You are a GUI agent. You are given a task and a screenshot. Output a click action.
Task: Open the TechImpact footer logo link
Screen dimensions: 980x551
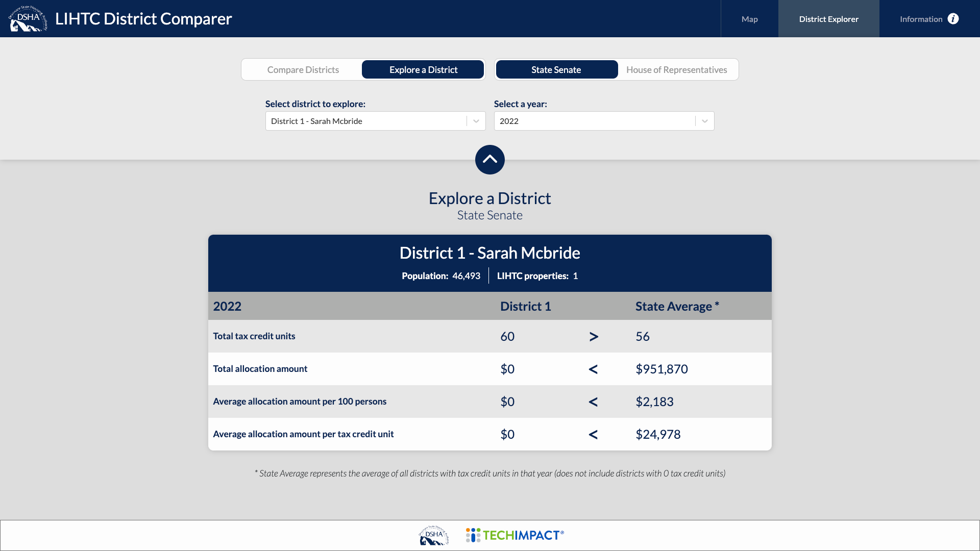pyautogui.click(x=514, y=535)
